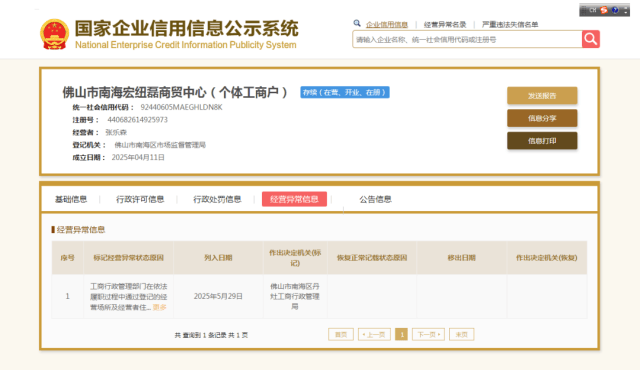Open the 严重违法失信名单 link

click(510, 25)
